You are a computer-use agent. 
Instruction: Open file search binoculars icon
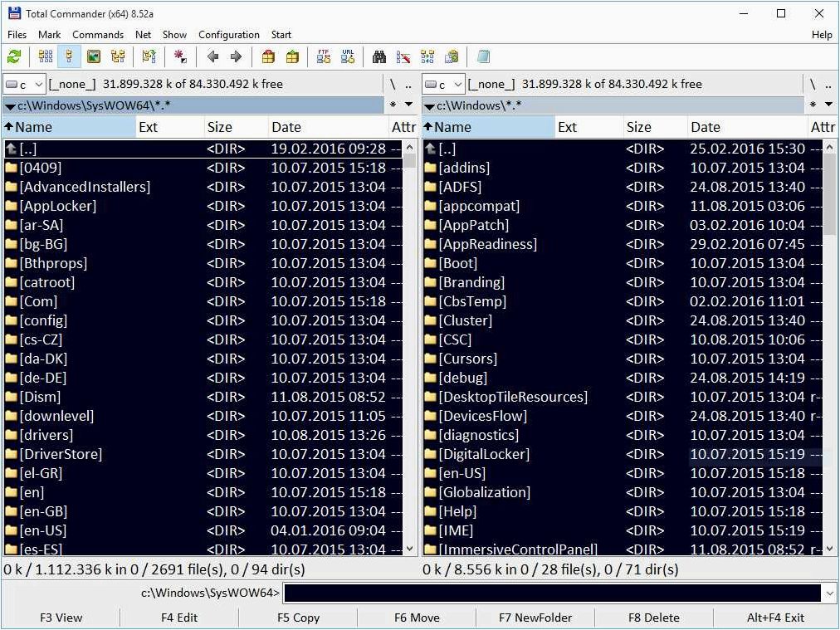click(x=379, y=56)
